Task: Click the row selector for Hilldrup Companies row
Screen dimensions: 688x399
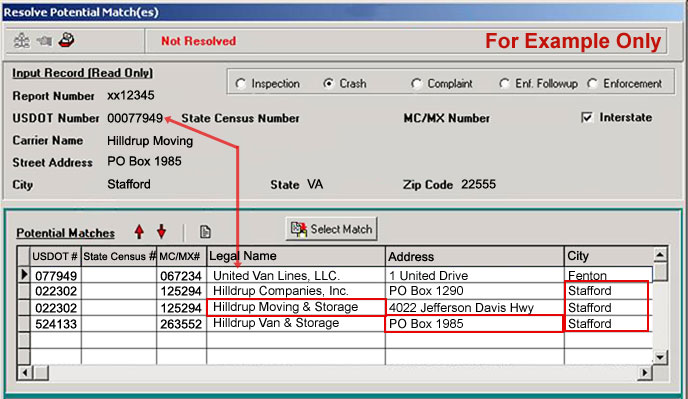Action: (24, 291)
